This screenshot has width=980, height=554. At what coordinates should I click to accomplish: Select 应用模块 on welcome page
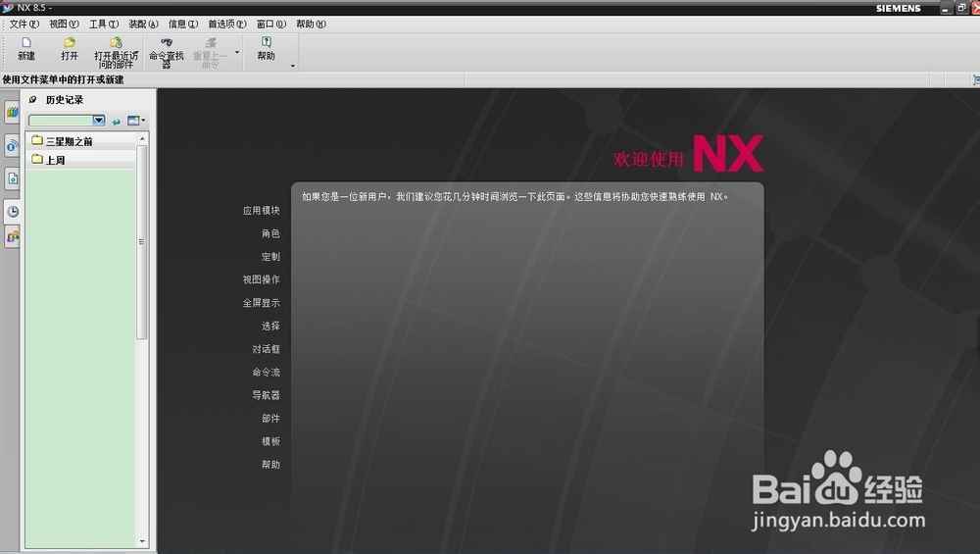(262, 211)
